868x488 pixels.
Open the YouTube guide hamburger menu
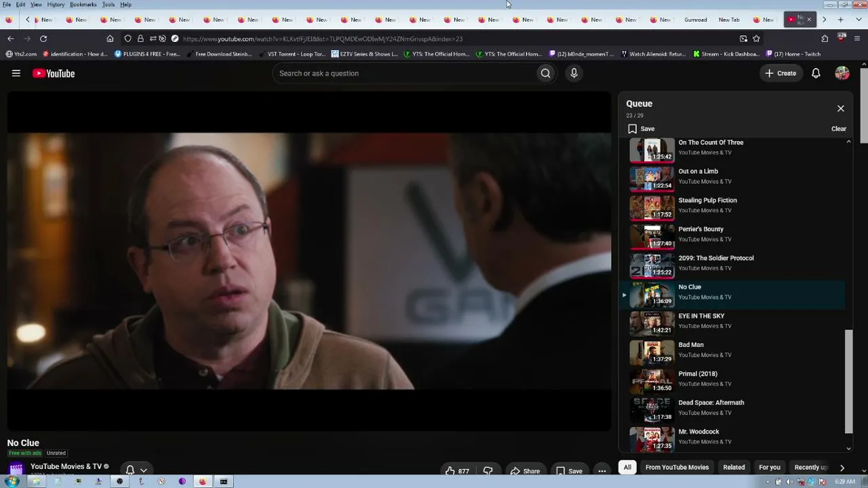pos(16,73)
